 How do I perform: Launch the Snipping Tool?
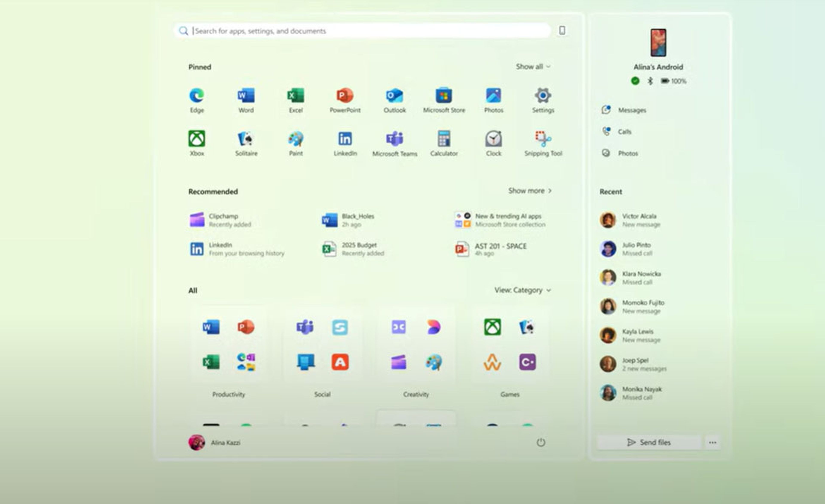click(x=543, y=143)
